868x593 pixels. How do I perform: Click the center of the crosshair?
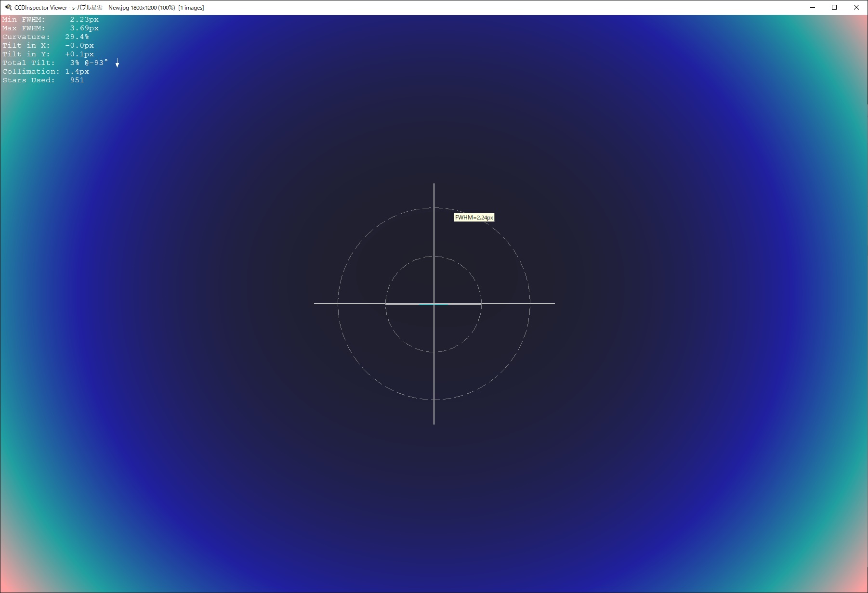[434, 304]
